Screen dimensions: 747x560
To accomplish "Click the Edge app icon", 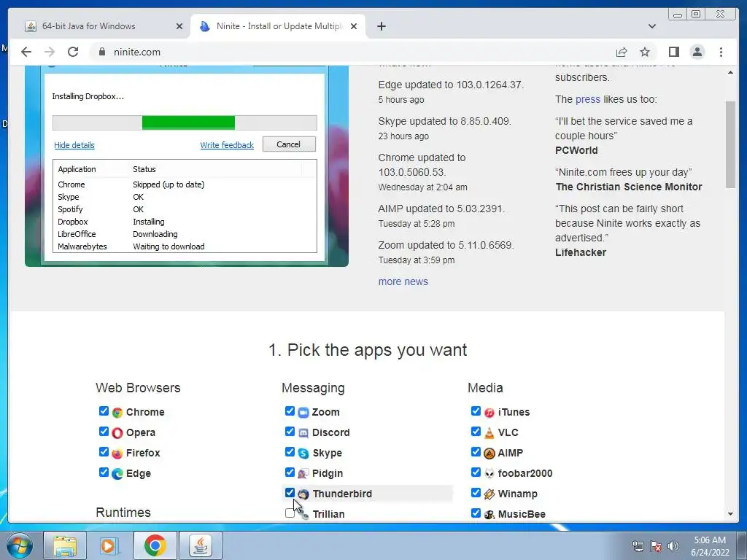I will point(117,474).
